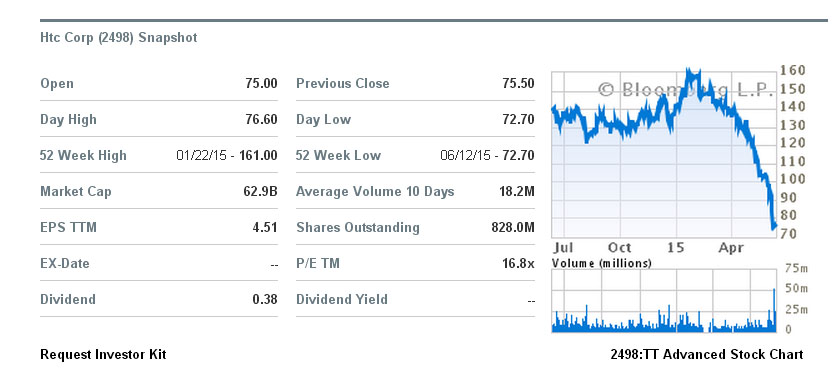Screen dimensions: 837x374
Task: Click the EX-Date row label
Action: (65, 264)
